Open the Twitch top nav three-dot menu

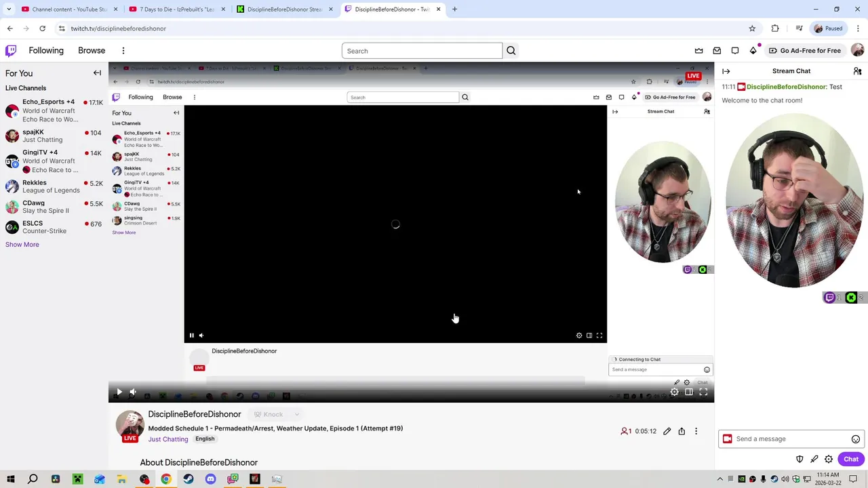coord(123,51)
